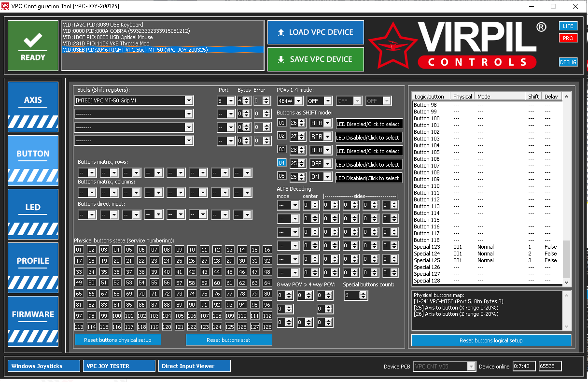
Task: Adjust shift button 01 number stepper showing 26
Action: click(297, 123)
